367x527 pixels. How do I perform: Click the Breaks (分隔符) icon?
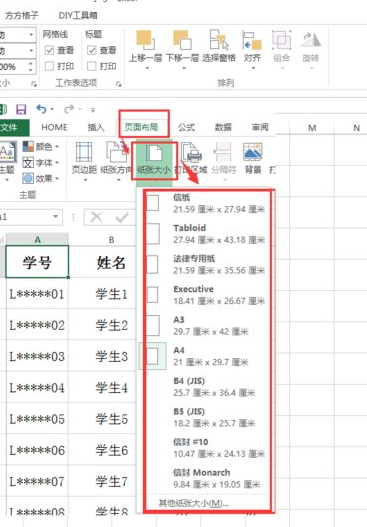point(223,152)
